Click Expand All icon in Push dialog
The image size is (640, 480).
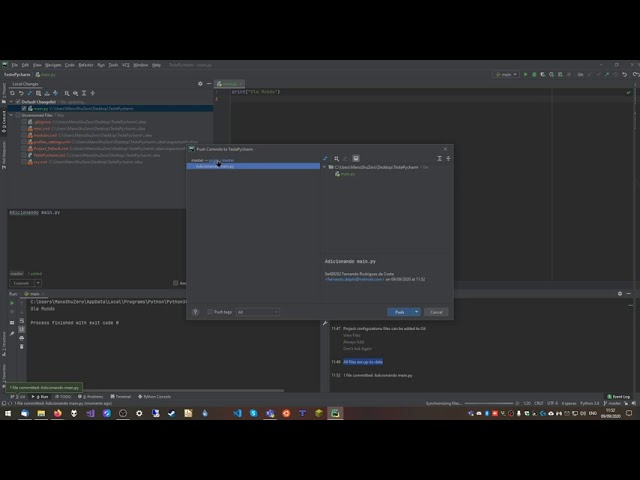[x=440, y=158]
